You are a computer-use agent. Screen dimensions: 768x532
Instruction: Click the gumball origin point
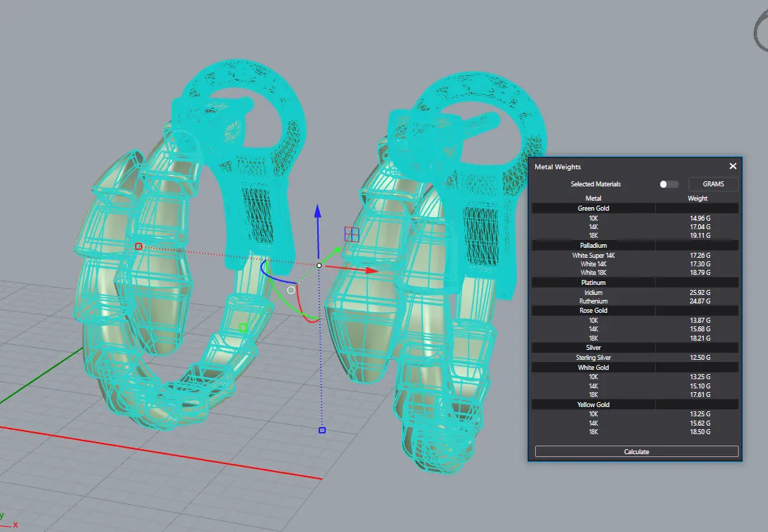[319, 266]
